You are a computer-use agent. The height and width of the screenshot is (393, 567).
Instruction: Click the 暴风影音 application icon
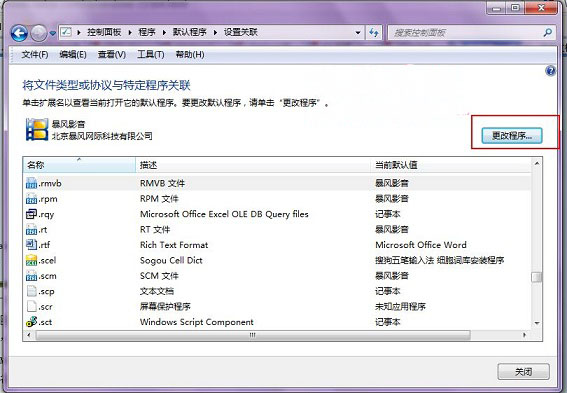coord(37,129)
